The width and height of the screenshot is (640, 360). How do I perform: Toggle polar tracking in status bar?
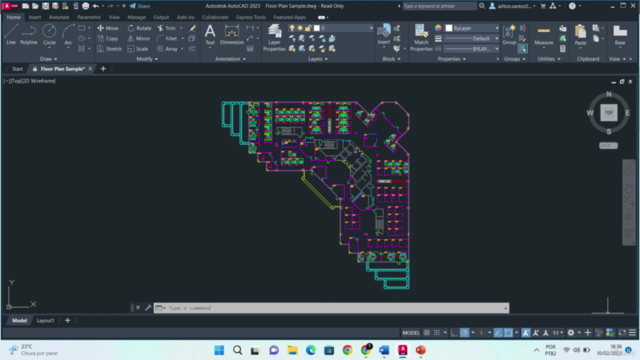pos(464,333)
